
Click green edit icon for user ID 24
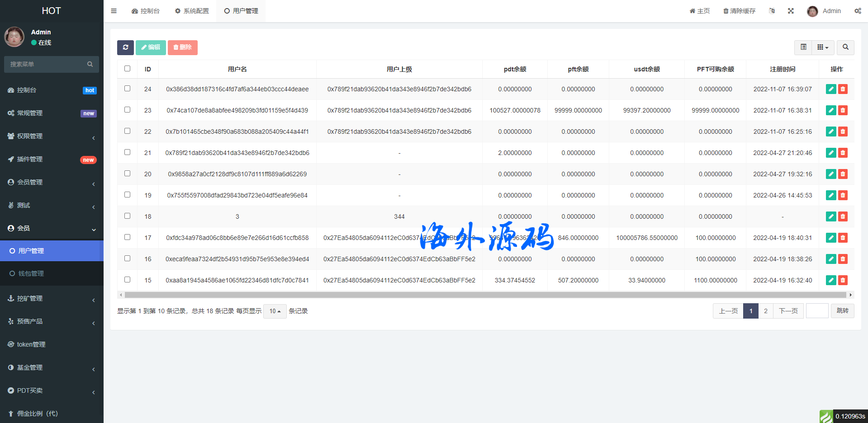click(x=830, y=89)
